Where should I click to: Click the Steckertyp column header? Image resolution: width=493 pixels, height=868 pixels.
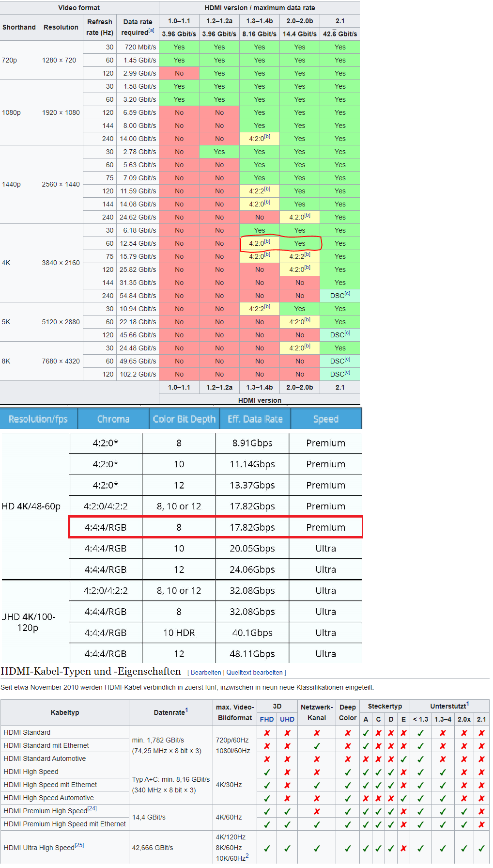385,706
